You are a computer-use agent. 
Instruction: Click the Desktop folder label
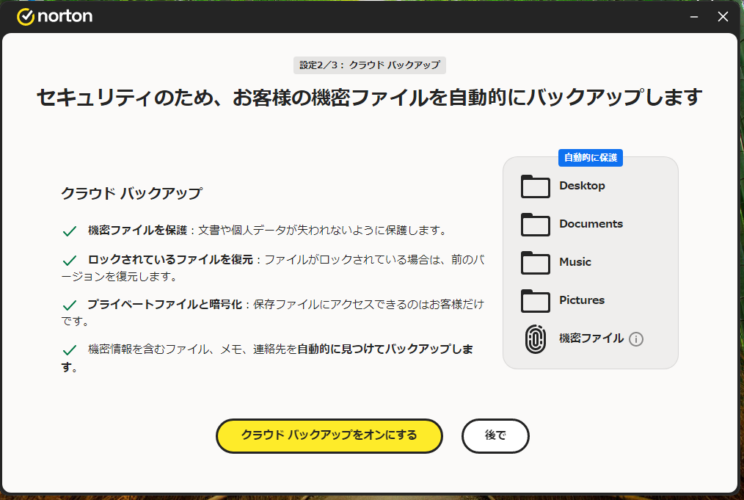582,185
